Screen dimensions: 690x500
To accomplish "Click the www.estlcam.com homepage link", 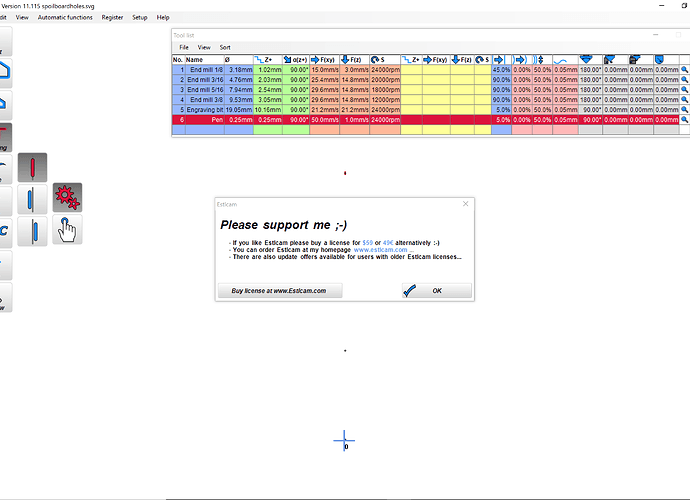I will [381, 250].
